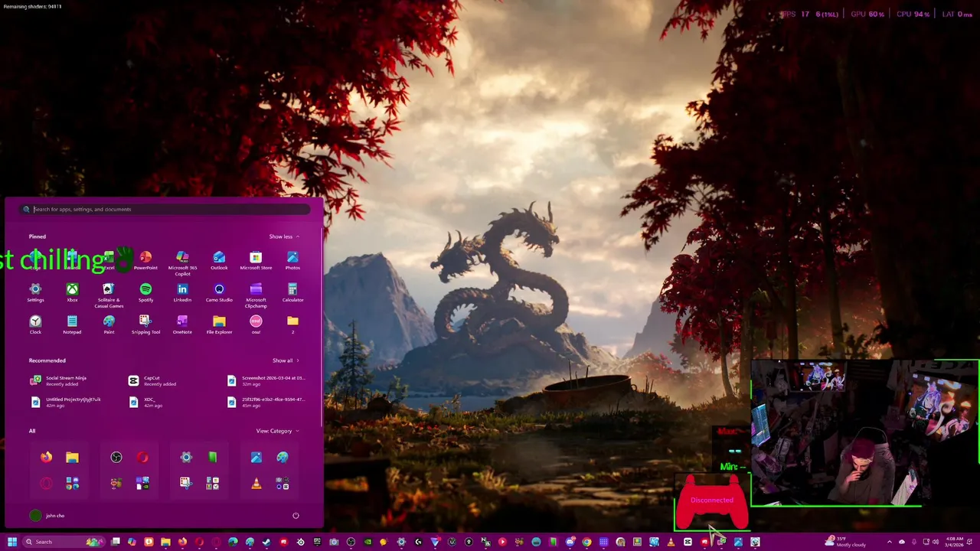This screenshot has width=980, height=551.
Task: Open the Calculator pinned app
Action: coord(292,292)
